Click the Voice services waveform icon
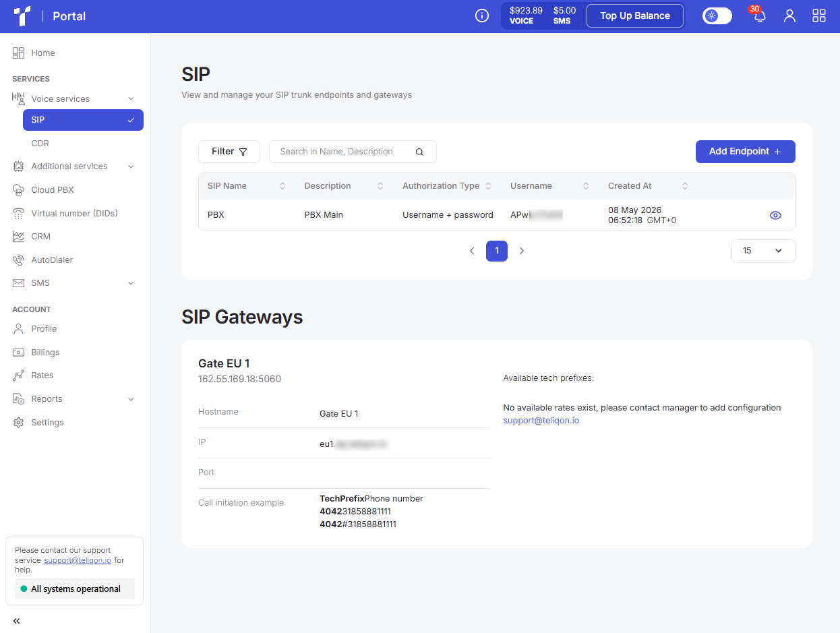840x633 pixels. click(19, 98)
